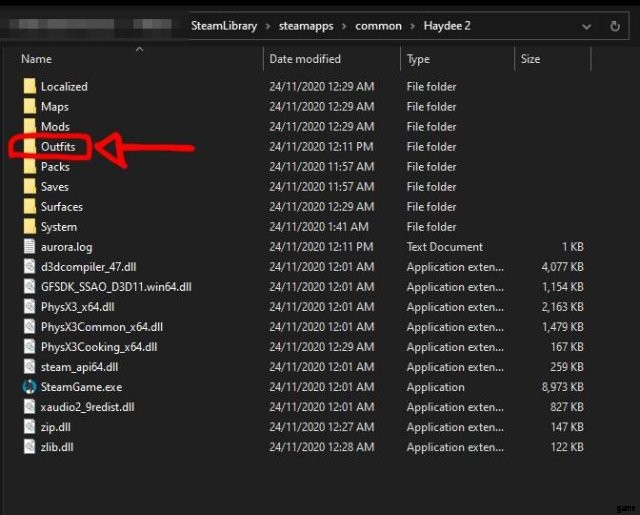Click the d3dcompiler_47.dll file icon

click(x=29, y=267)
